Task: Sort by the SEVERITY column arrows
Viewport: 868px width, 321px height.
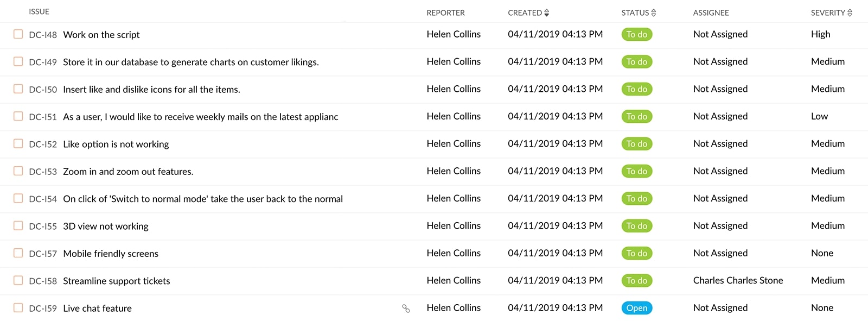Action: click(850, 12)
